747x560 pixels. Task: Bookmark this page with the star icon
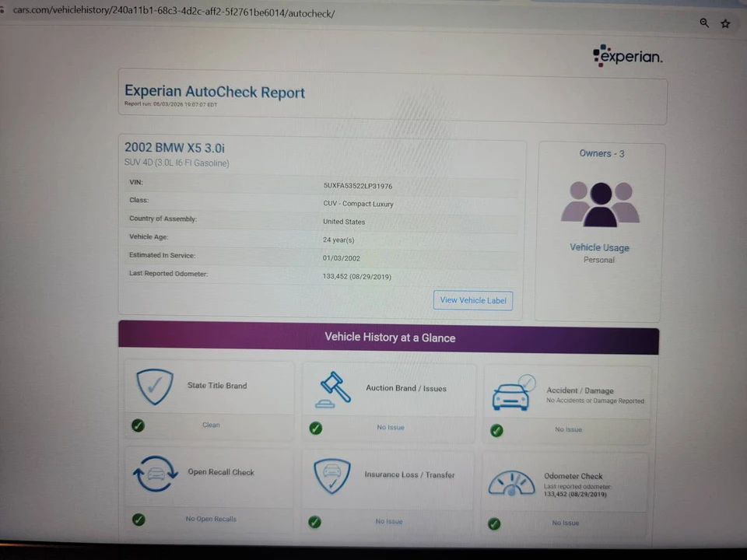click(725, 24)
